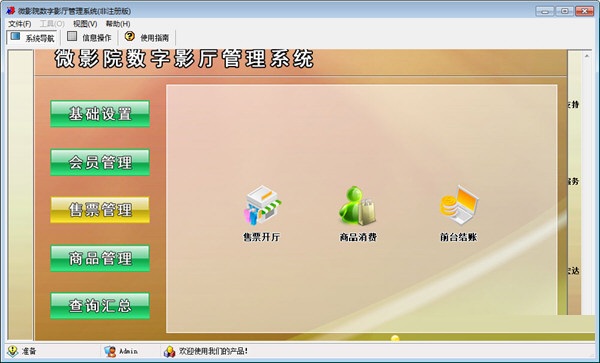Maximize the application window
This screenshot has height=363, width=600.
(564, 11)
